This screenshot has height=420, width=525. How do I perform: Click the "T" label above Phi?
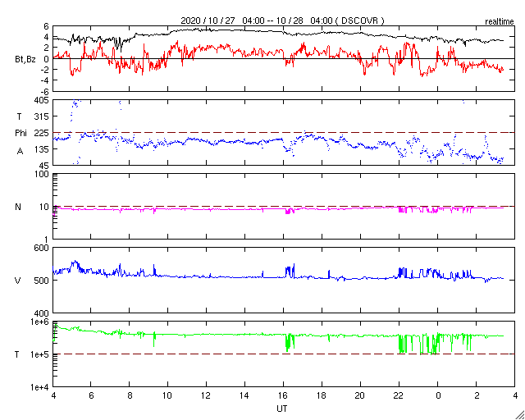coord(20,116)
